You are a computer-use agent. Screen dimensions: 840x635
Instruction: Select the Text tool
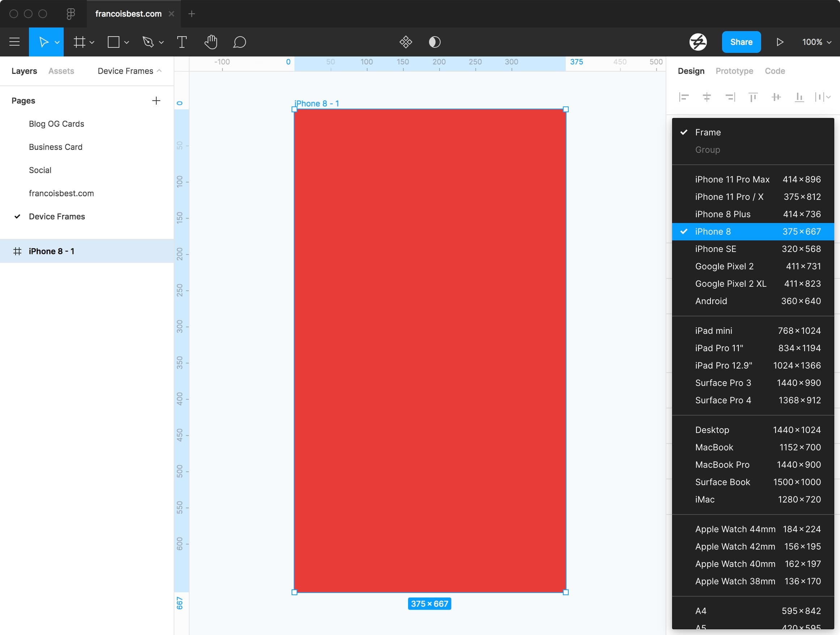click(182, 42)
